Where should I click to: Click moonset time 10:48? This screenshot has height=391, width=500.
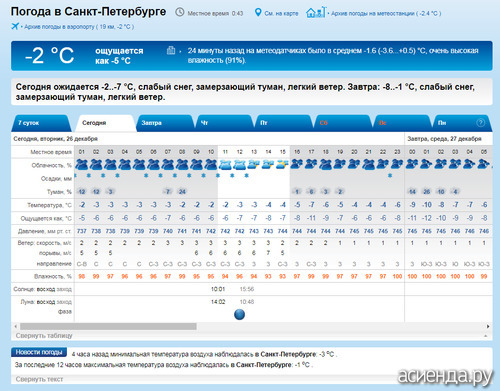(247, 302)
